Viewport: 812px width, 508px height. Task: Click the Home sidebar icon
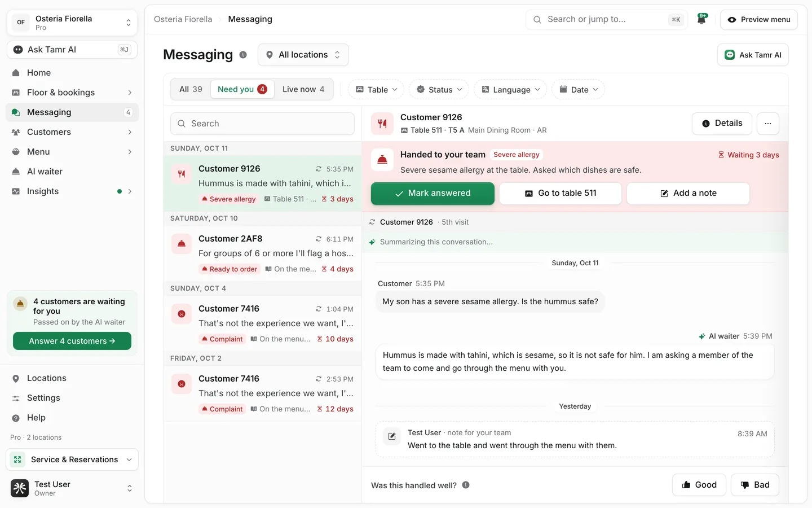16,73
